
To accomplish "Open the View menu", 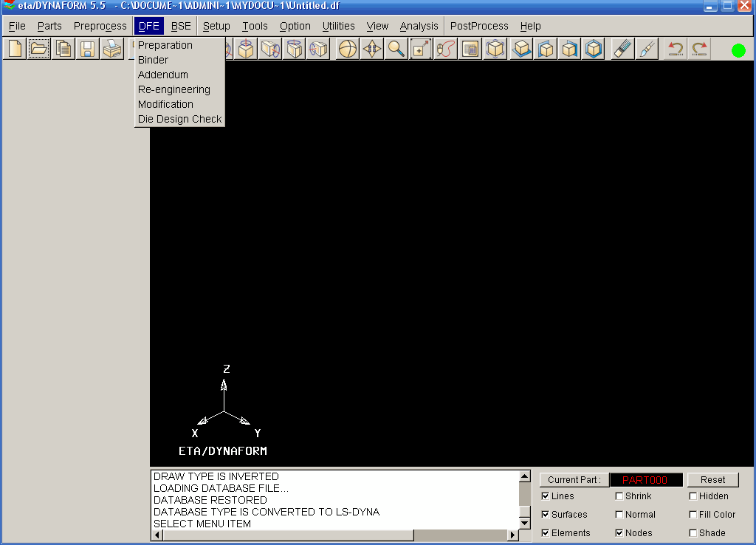I will pos(377,26).
